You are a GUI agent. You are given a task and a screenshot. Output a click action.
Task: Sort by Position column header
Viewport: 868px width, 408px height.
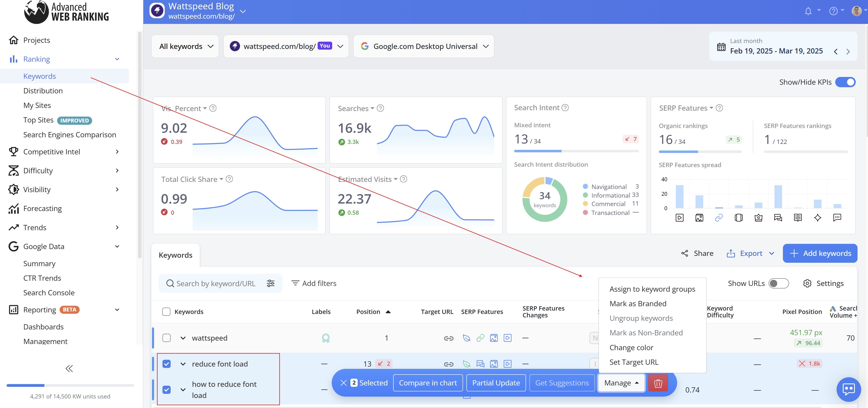(x=373, y=311)
